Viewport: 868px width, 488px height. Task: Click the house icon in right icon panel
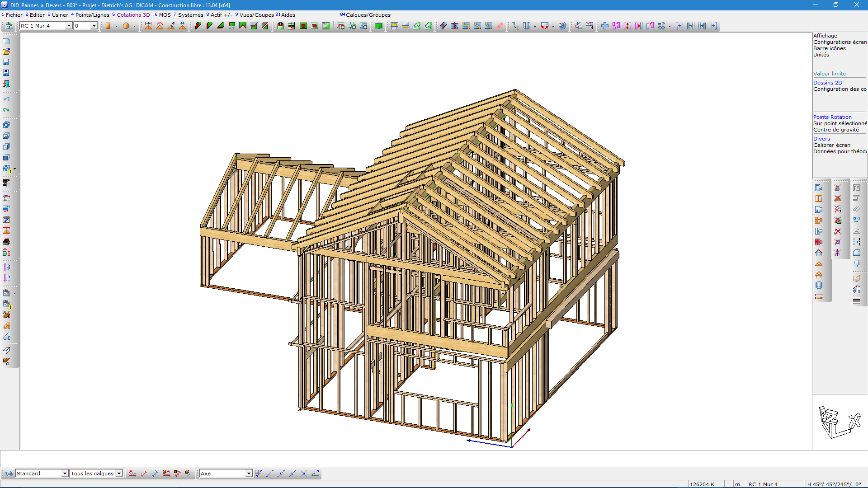pos(819,253)
